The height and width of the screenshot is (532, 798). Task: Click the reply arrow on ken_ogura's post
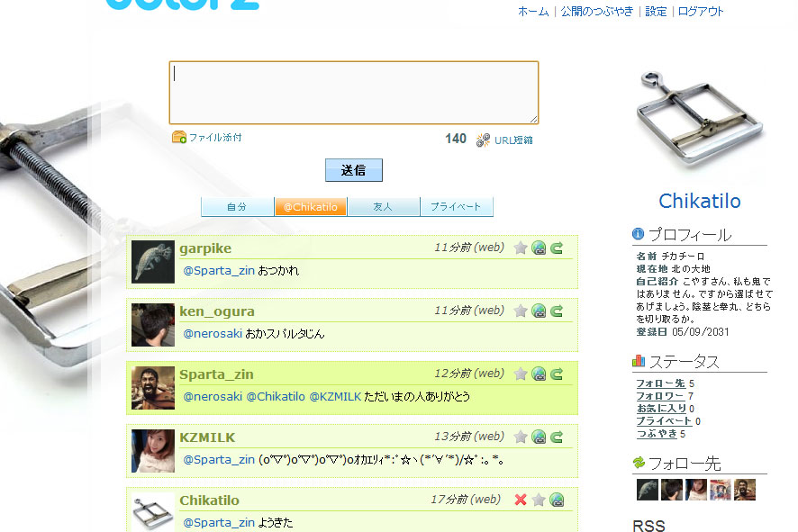click(558, 311)
